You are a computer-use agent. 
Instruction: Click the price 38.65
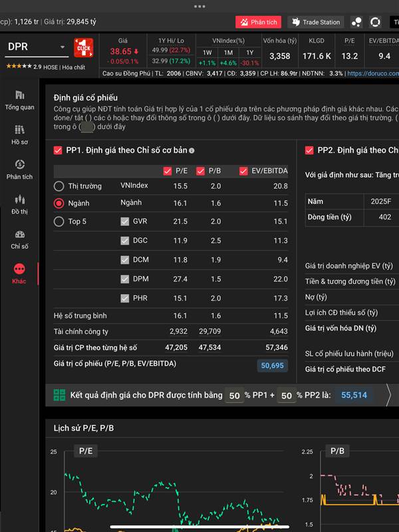click(121, 52)
